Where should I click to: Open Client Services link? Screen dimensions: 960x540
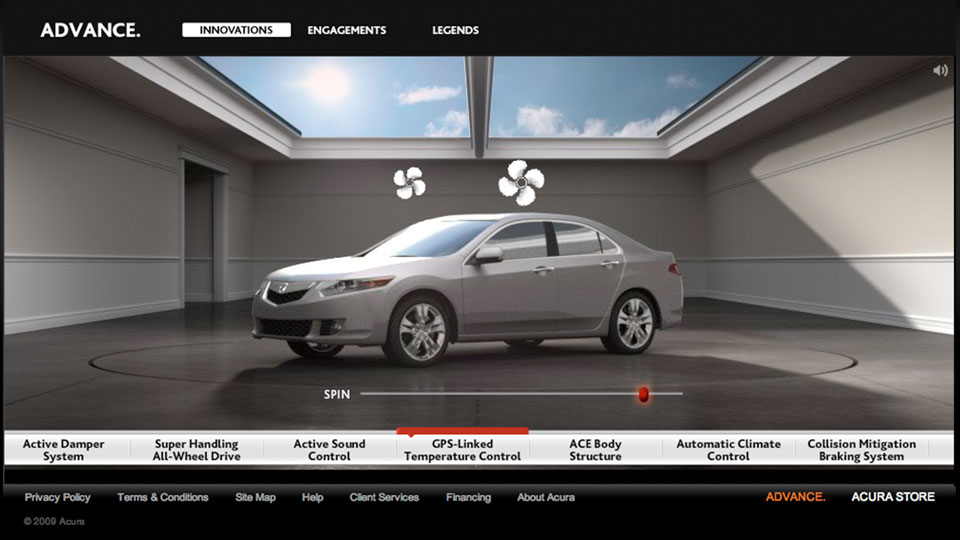(x=384, y=497)
